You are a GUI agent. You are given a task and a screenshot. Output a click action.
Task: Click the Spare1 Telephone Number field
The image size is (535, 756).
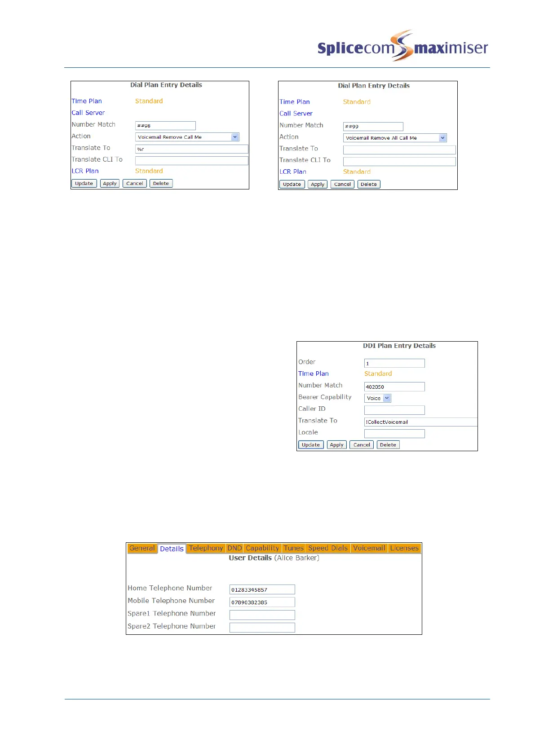pos(262,615)
